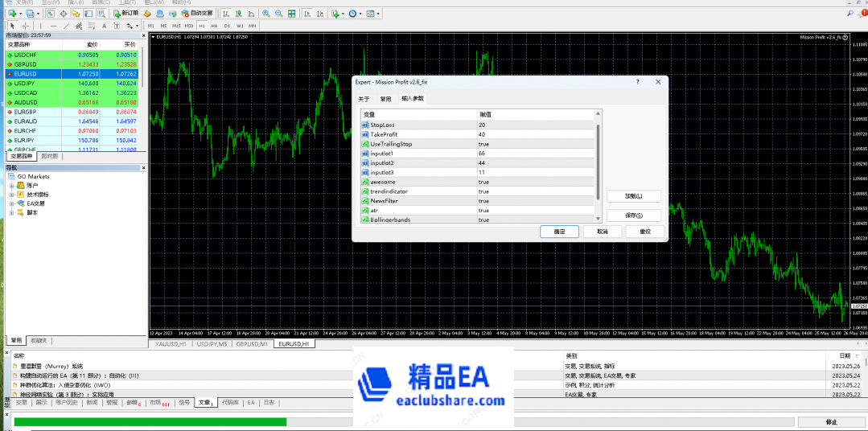Edit the StopLoss value field
Viewport: 868px width, 431px height.
tap(499, 125)
